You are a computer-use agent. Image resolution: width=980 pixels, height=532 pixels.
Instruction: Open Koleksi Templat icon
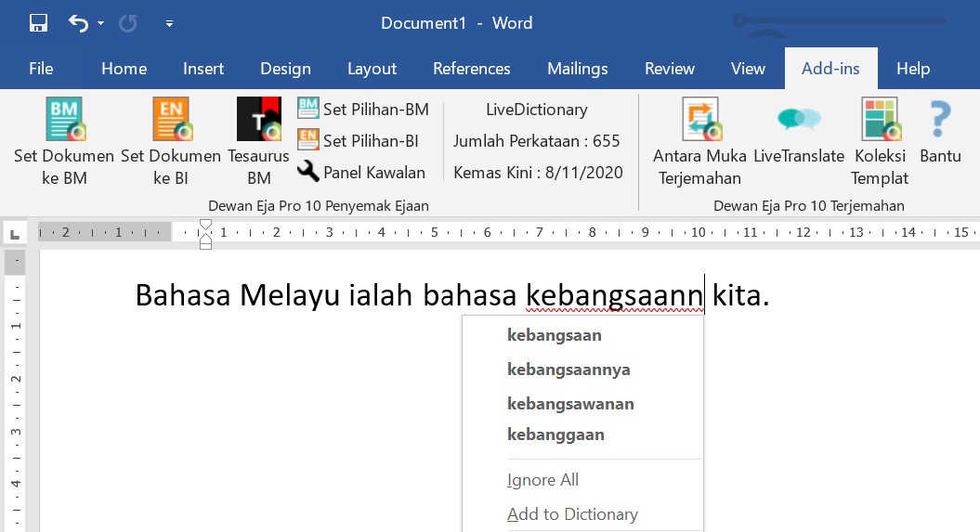880,119
